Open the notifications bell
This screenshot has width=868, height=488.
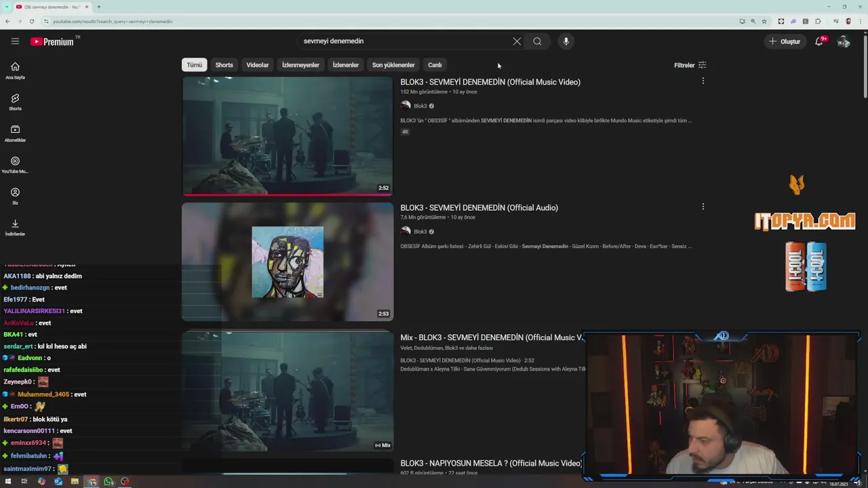pyautogui.click(x=819, y=41)
